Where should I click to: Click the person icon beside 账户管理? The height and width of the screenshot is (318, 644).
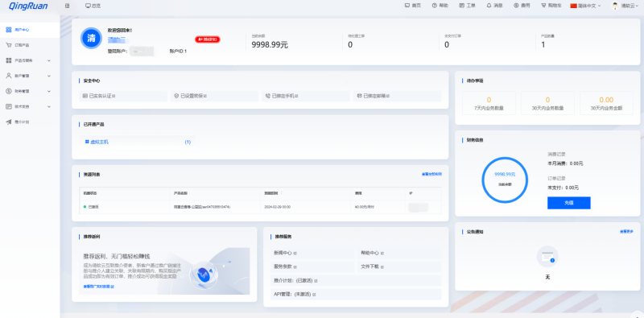point(9,76)
